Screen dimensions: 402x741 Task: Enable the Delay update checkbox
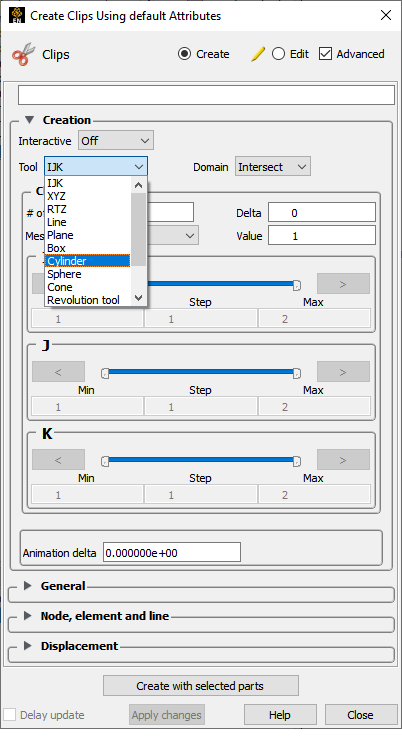[9, 715]
